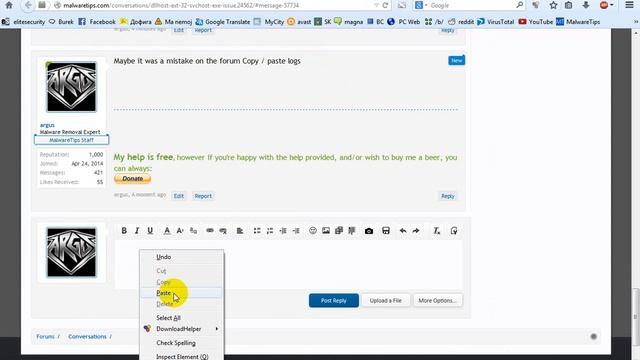This screenshot has width=640, height=360.
Task: Expand the bookmarks toolbar overflow chevron
Action: [x=636, y=22]
